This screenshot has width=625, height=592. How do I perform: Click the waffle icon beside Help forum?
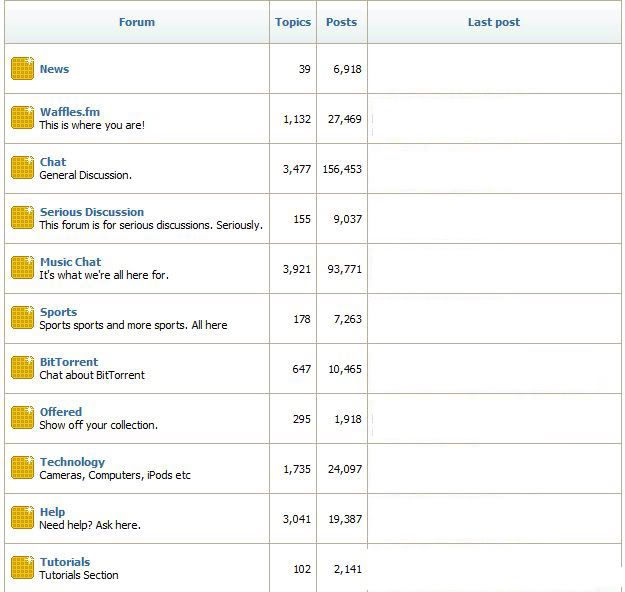coord(23,518)
